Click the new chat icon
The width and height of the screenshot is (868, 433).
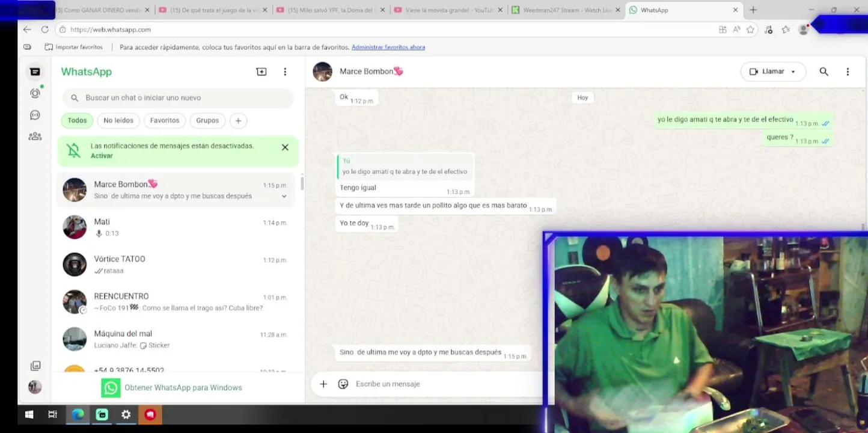coord(261,72)
